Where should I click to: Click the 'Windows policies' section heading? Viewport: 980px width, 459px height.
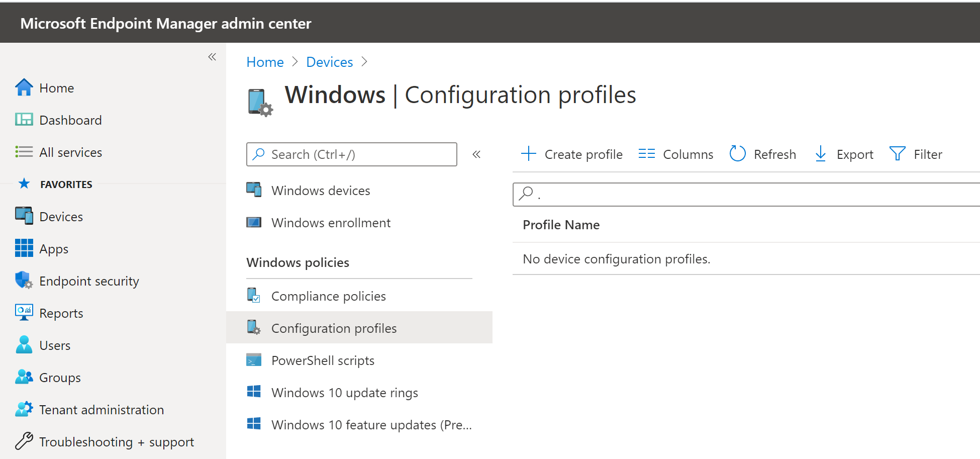[x=298, y=262]
